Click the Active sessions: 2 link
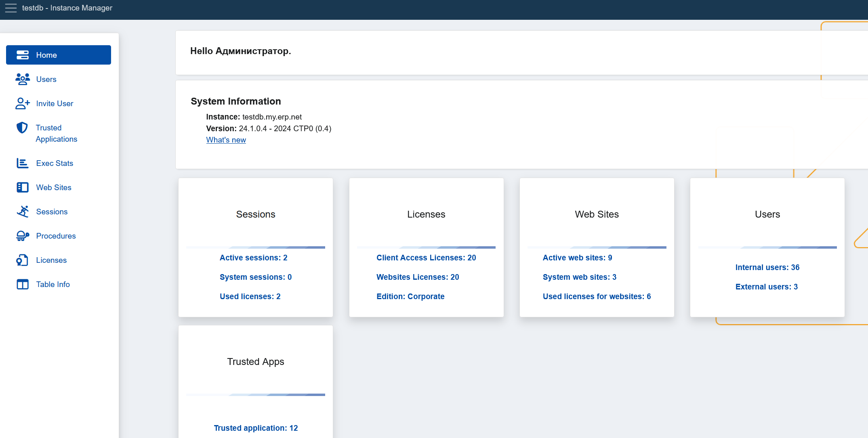 click(253, 258)
